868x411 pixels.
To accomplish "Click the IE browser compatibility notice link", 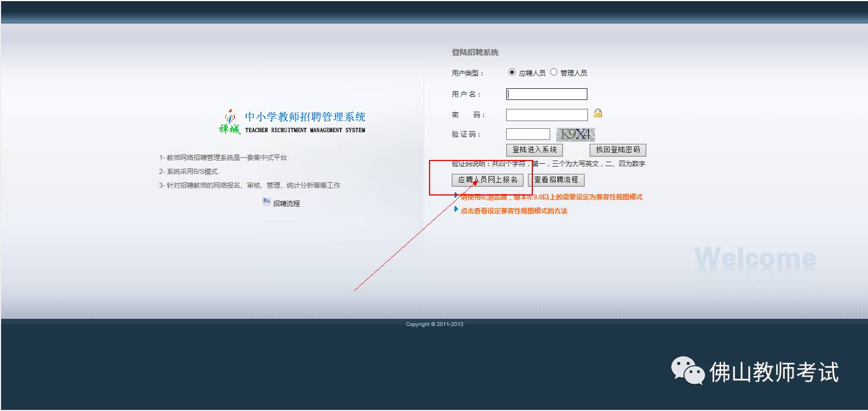I will [551, 197].
